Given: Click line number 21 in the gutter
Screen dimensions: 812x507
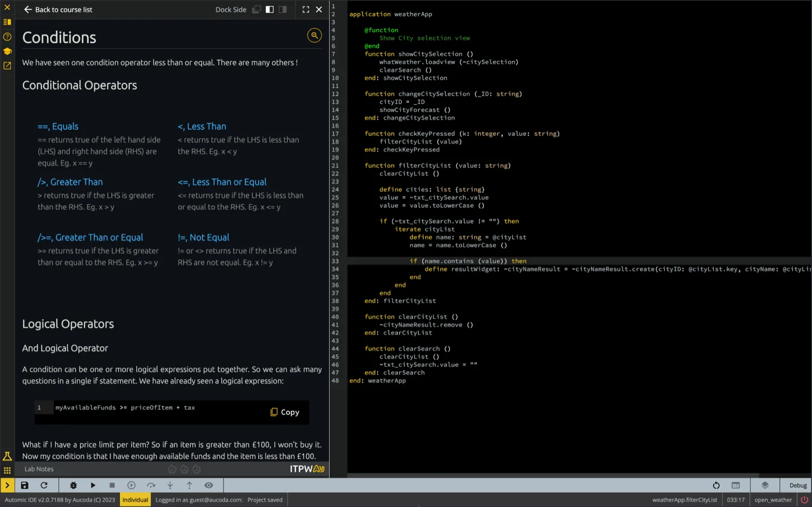Looking at the screenshot, I should pos(335,166).
